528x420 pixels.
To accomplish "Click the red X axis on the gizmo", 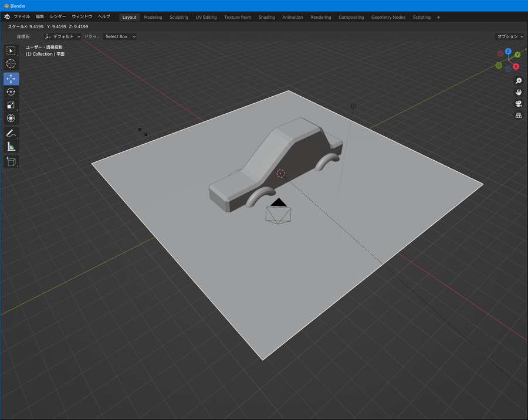I will pos(516,66).
